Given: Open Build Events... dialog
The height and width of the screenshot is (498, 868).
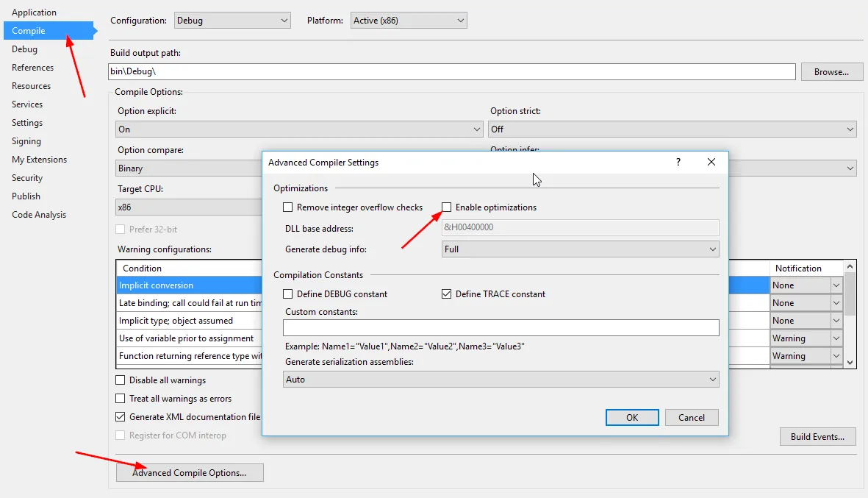Looking at the screenshot, I should 817,436.
